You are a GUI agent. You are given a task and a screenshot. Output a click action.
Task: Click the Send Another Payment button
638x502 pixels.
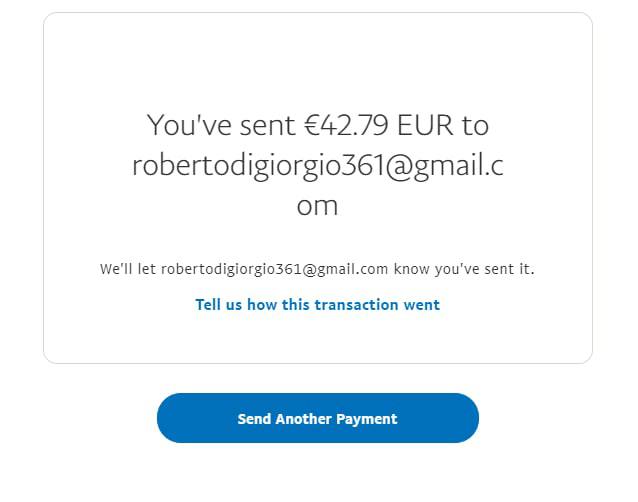click(318, 418)
